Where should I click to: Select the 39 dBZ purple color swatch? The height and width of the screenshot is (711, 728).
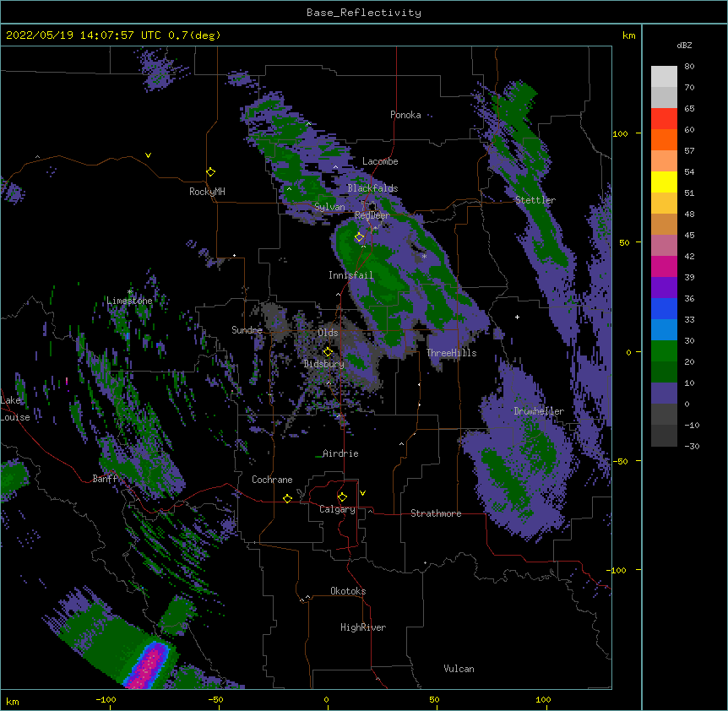click(x=664, y=288)
